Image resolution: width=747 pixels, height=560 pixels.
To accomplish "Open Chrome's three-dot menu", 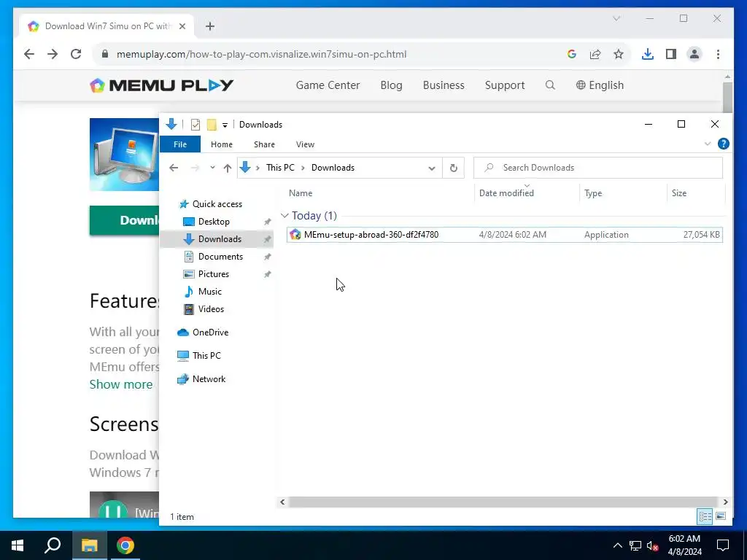I will click(718, 54).
